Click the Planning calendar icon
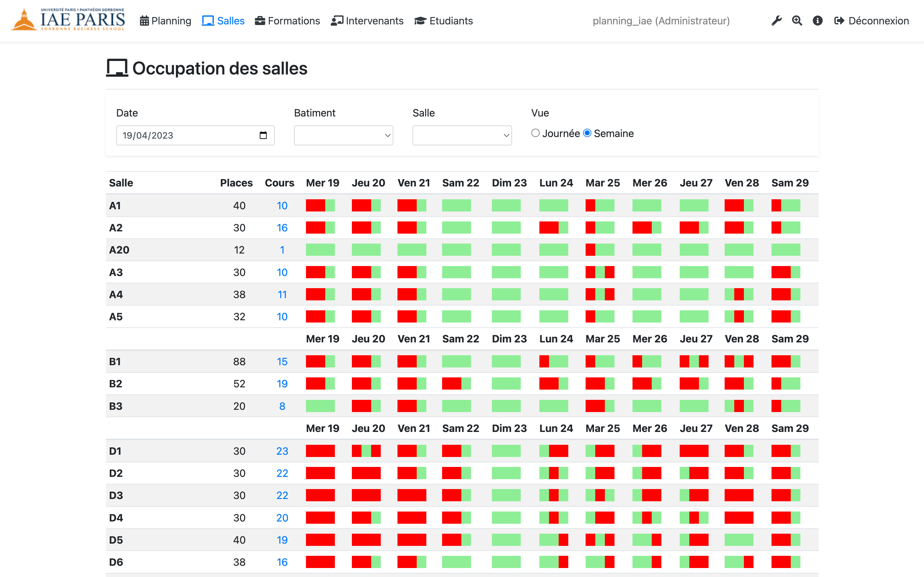Viewport: 924px width, 577px height. pyautogui.click(x=144, y=21)
